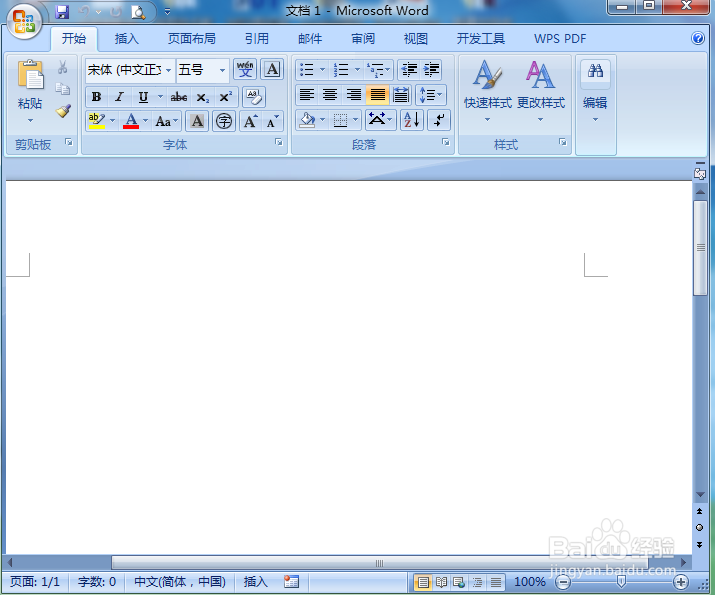Expand highlight color dropdown arrow
The image size is (715, 595).
112,121
